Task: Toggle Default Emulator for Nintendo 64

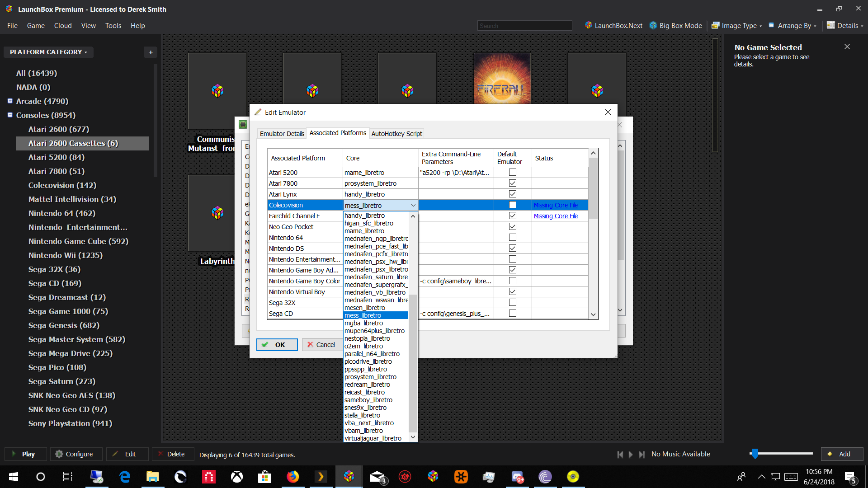Action: [x=513, y=237]
